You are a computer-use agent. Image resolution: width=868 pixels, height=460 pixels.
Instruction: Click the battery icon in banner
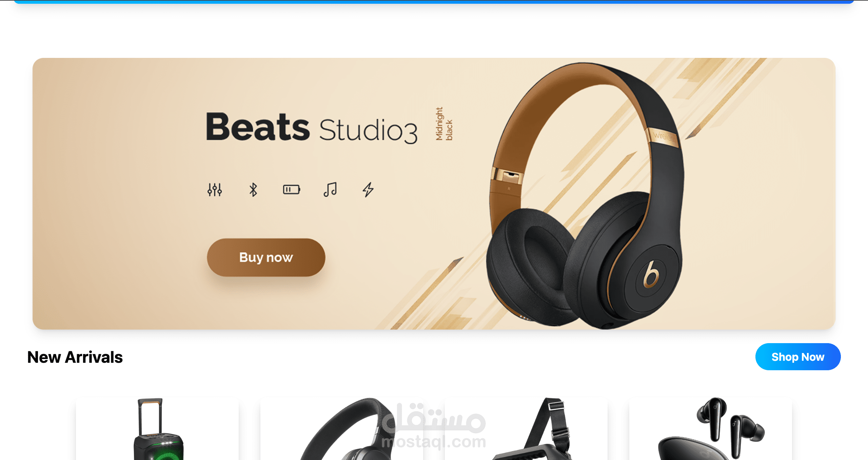[292, 189]
